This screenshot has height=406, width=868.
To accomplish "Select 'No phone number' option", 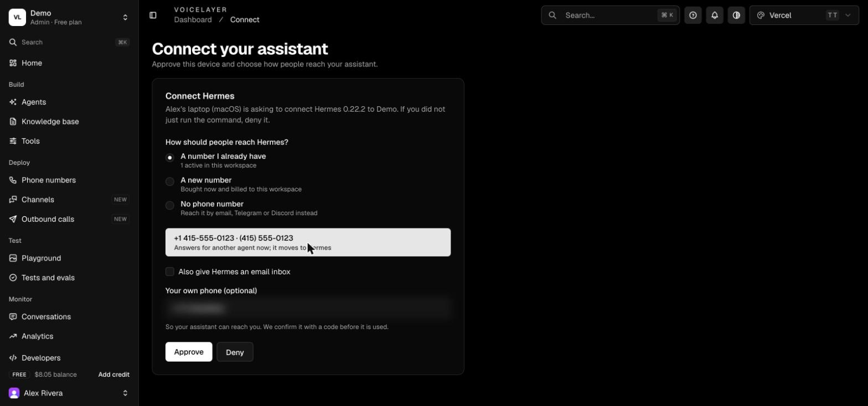I will 170,205.
